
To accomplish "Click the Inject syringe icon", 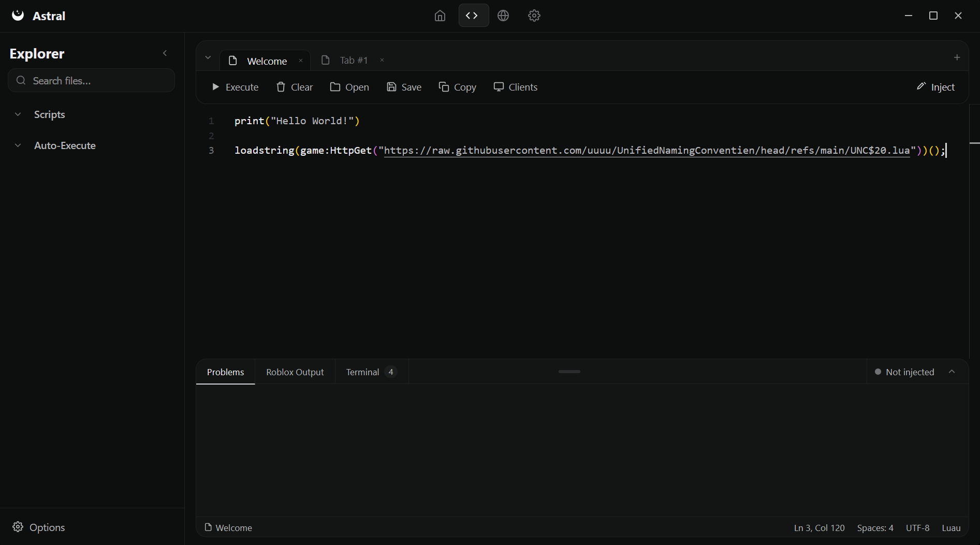I will [x=921, y=86].
